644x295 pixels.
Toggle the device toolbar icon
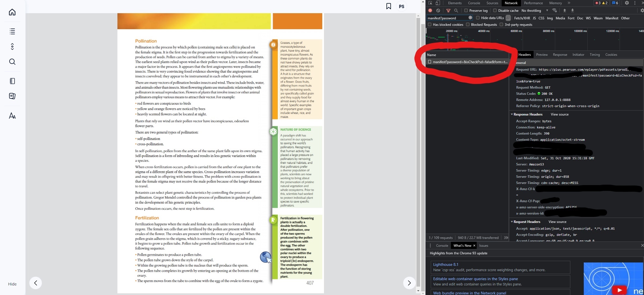[438, 3]
